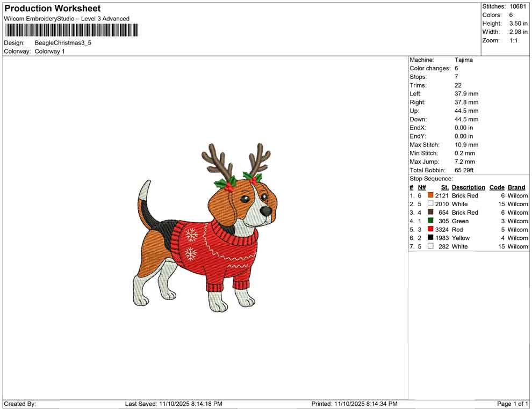
Task: Click the dark Brick Red swatch in row 3
Action: click(x=430, y=212)
